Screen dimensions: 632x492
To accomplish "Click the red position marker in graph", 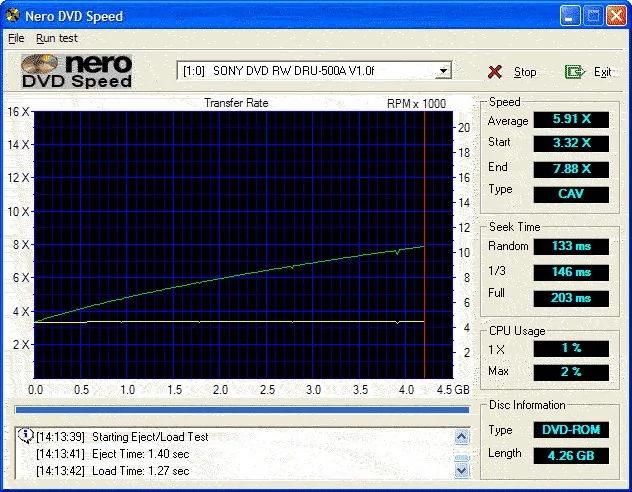I will 424,246.
